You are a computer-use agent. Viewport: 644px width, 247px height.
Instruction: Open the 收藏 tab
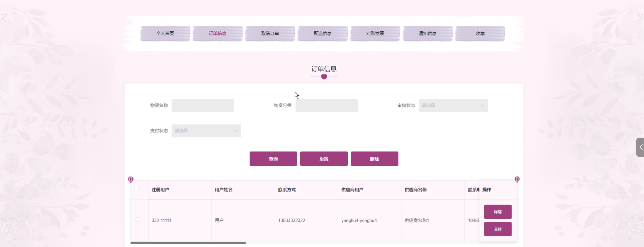tap(480, 33)
